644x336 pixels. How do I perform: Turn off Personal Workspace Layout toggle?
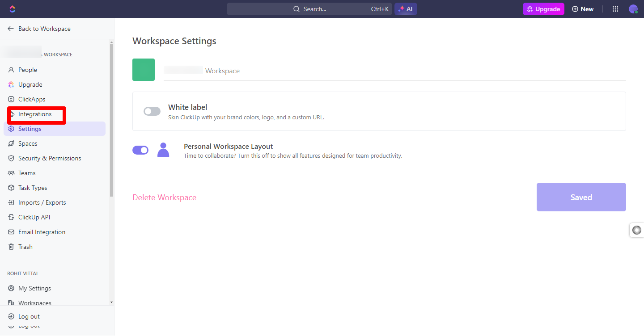[140, 150]
